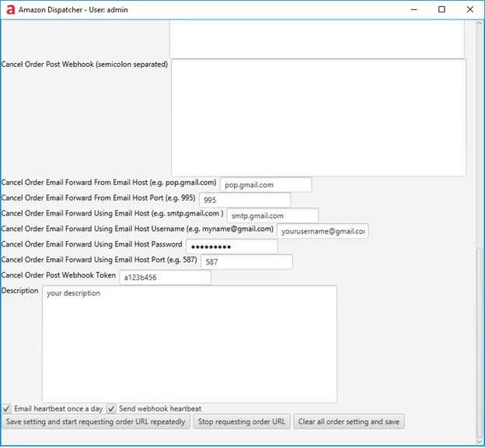Screen dimensions: 485x448
Task: Focus the From Email Host field pop.gmail.com
Action: 266,185
